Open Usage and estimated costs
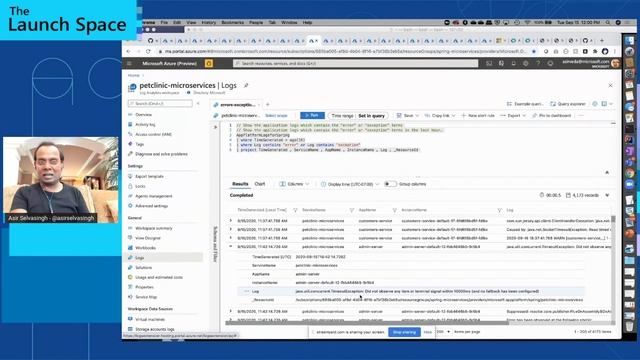 (x=159, y=277)
